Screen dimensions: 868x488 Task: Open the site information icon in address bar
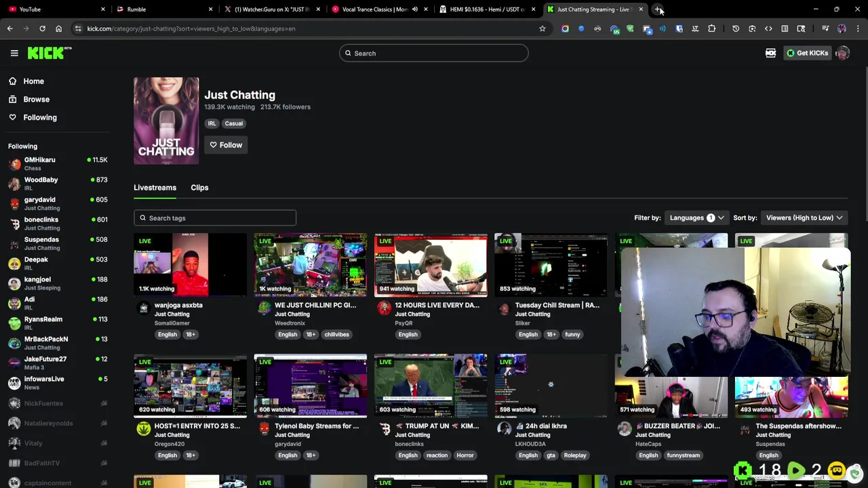pos(78,28)
